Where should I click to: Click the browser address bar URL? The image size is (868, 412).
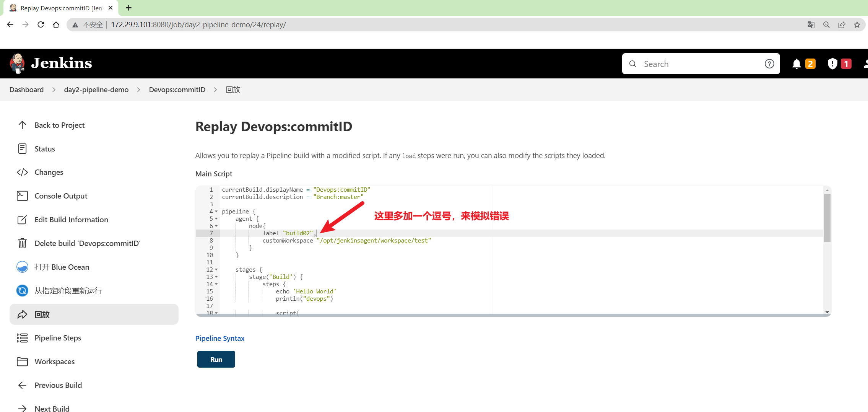click(x=198, y=25)
